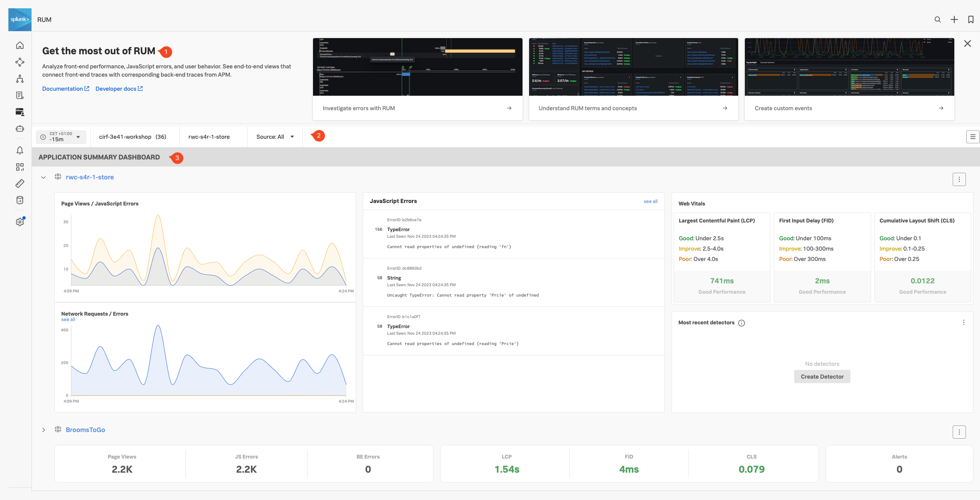
Task: Open the home icon in sidebar
Action: (20, 46)
